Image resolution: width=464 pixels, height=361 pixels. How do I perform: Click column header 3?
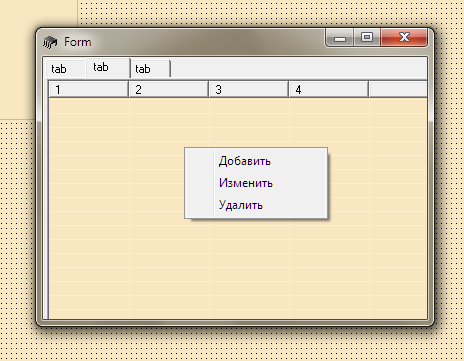[249, 89]
